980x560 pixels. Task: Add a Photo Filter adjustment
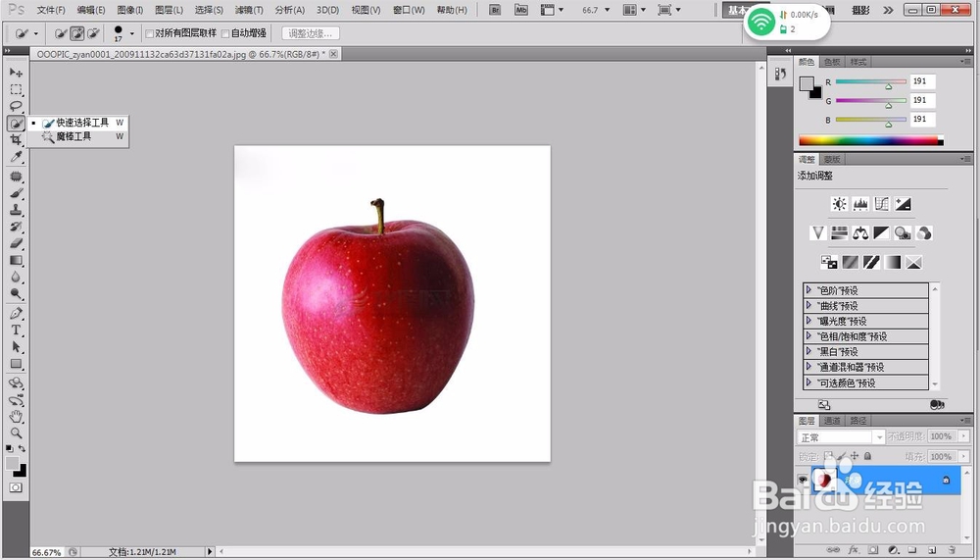903,233
